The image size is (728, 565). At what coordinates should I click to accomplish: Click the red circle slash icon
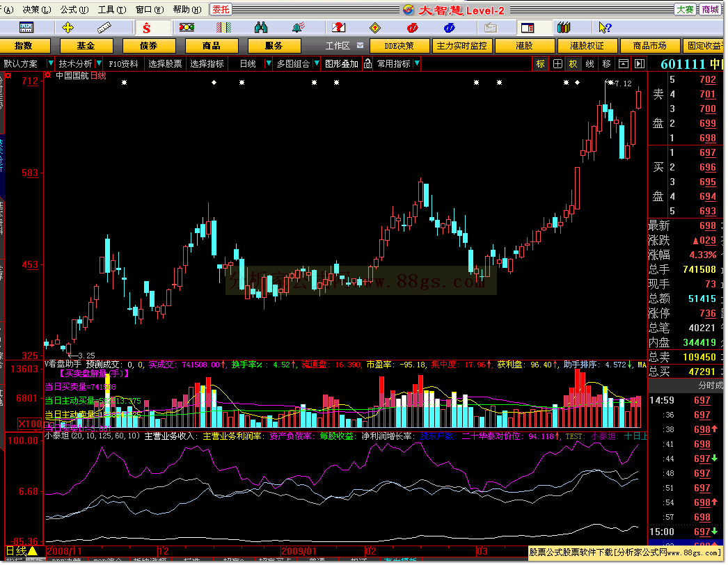point(412,28)
